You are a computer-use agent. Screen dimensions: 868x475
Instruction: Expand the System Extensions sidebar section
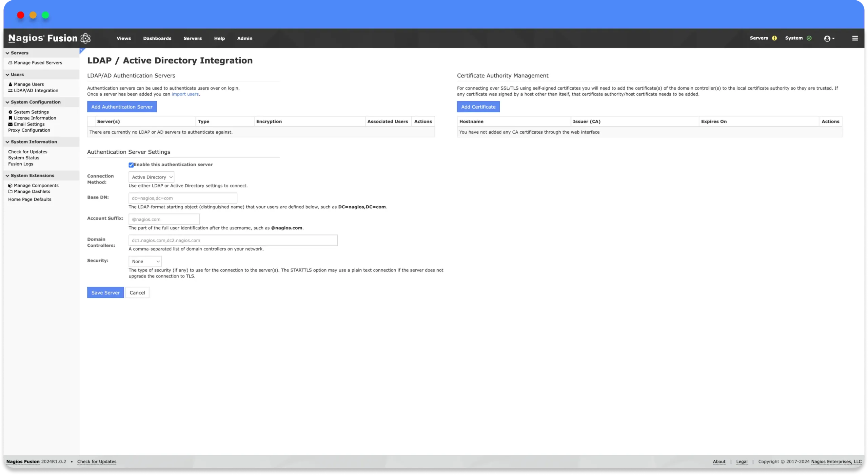[x=32, y=175]
